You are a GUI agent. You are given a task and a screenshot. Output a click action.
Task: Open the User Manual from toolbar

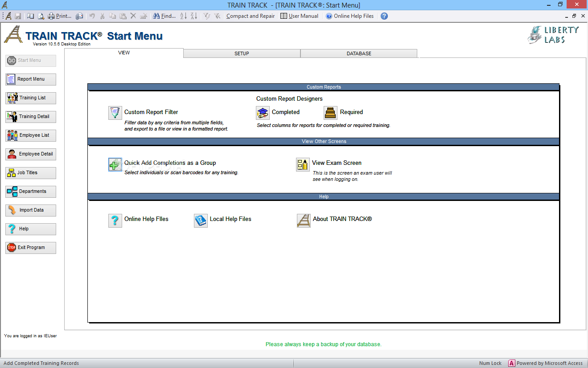300,16
